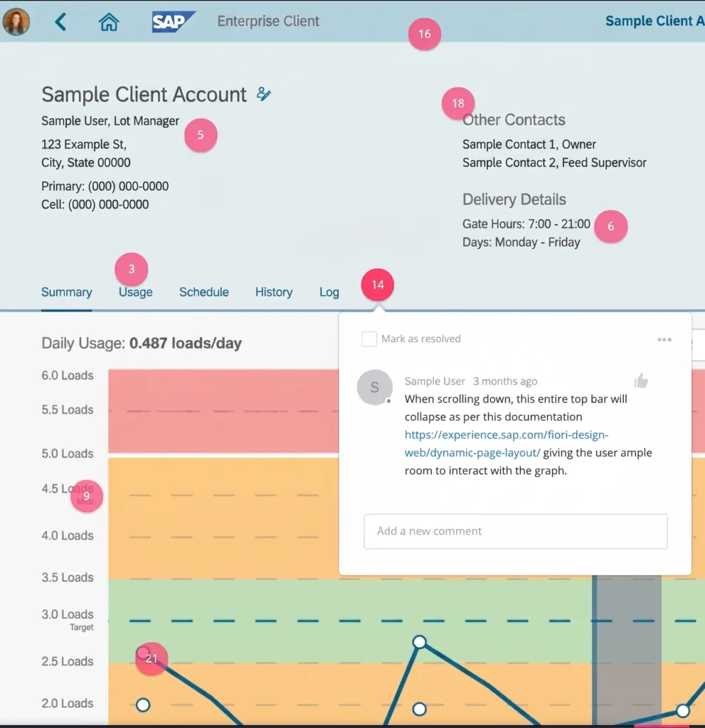Image resolution: width=705 pixels, height=728 pixels.
Task: Click the '4.0 Loads' axis label
Action: [68, 536]
